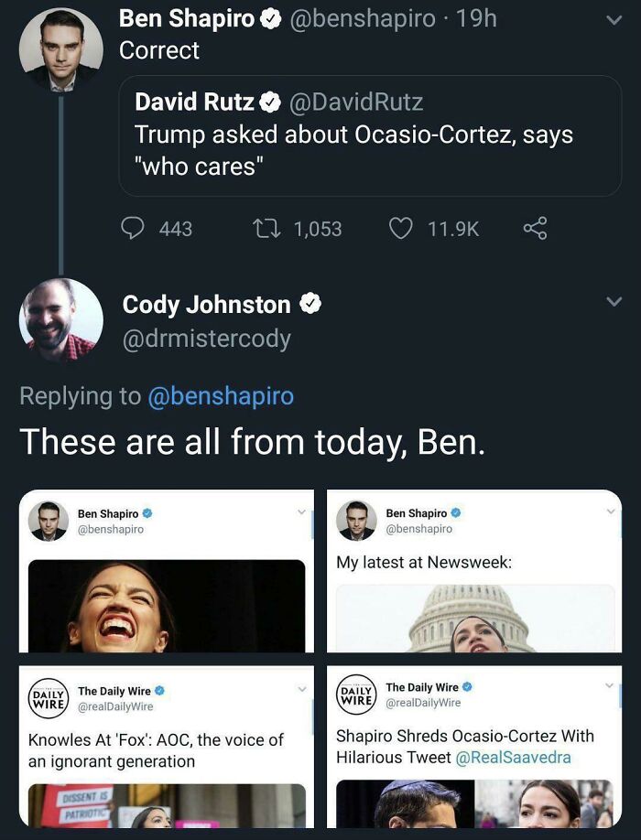View the laughing Ocasio-Cortez image
This screenshot has width=641, height=840.
click(167, 606)
